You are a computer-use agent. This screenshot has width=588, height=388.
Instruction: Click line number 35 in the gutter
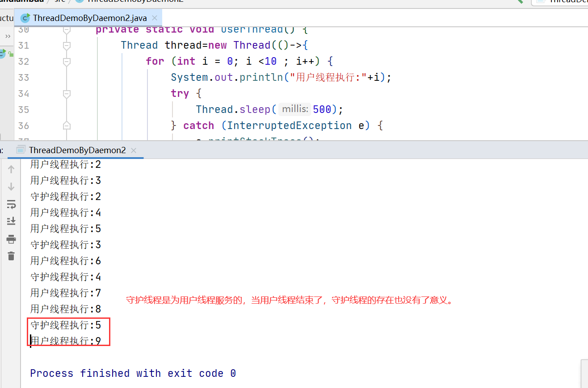tap(24, 109)
